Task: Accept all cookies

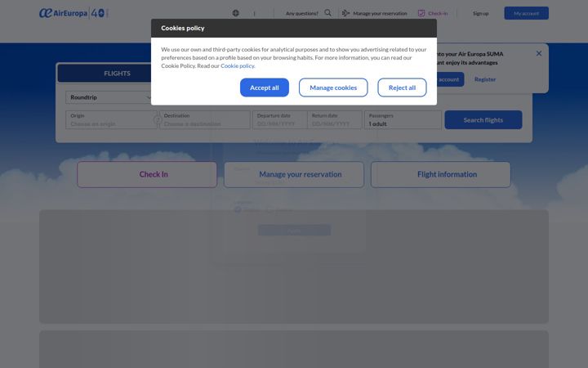Action: click(265, 88)
